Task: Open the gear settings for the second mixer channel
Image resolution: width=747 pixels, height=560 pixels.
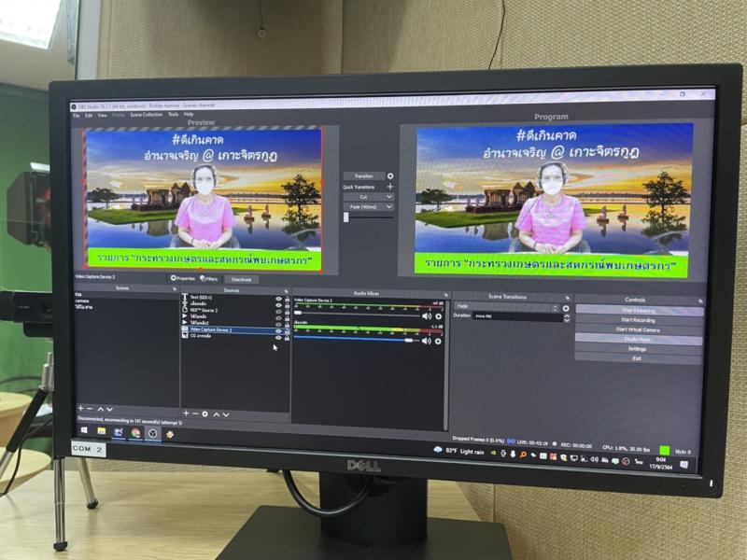Action: click(438, 341)
